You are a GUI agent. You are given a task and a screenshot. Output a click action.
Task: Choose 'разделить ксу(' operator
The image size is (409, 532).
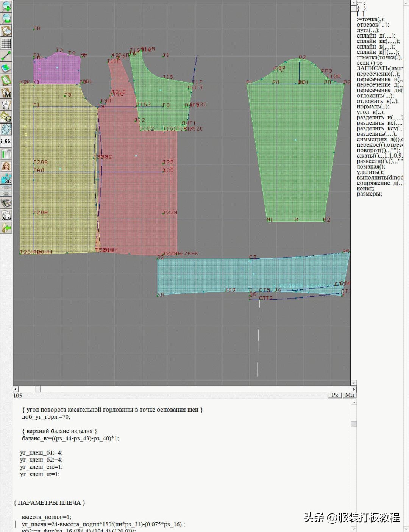(380, 128)
